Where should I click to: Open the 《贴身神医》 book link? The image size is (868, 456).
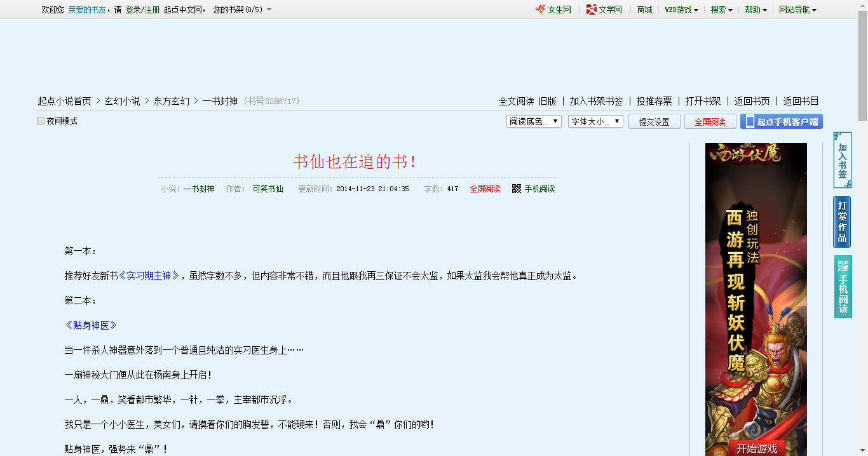[x=91, y=325]
